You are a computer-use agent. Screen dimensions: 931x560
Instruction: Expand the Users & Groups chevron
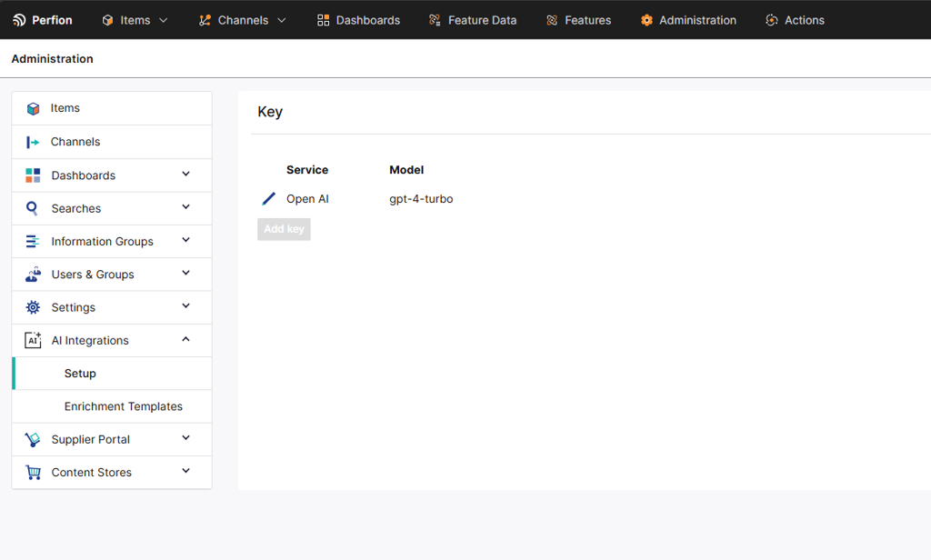pos(185,273)
